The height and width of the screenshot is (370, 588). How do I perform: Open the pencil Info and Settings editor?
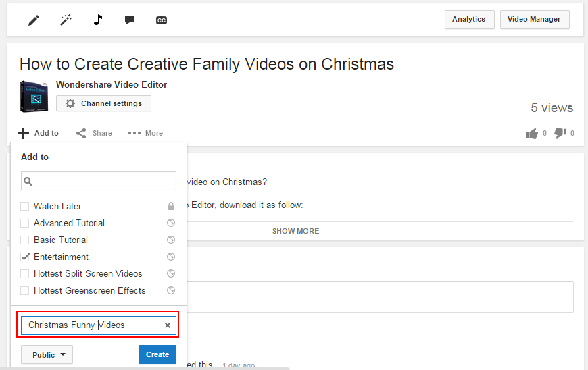pos(34,20)
